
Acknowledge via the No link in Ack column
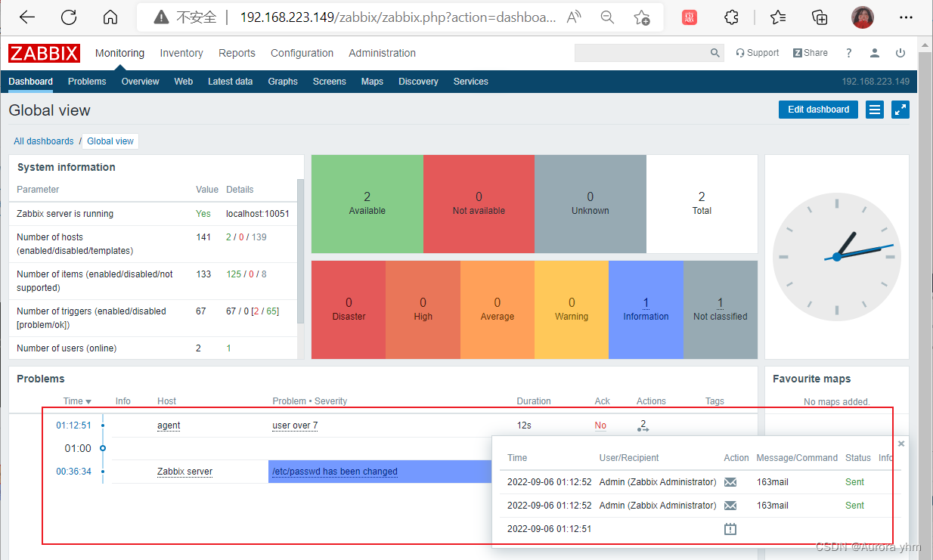[600, 425]
